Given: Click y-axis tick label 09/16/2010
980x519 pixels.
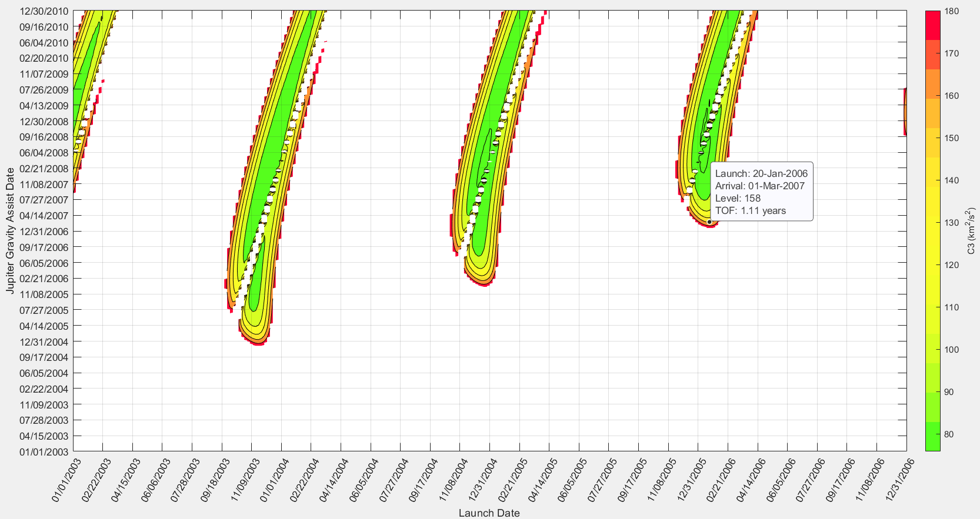Looking at the screenshot, I should tap(44, 27).
